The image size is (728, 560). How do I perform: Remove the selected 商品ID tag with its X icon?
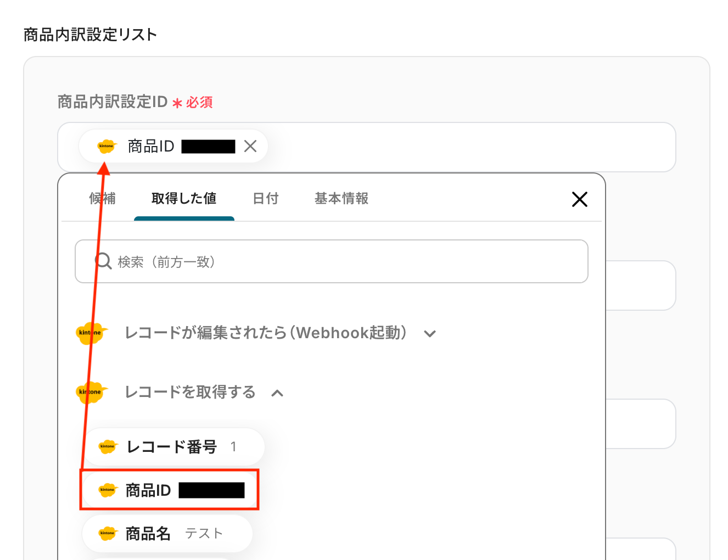[x=250, y=146]
